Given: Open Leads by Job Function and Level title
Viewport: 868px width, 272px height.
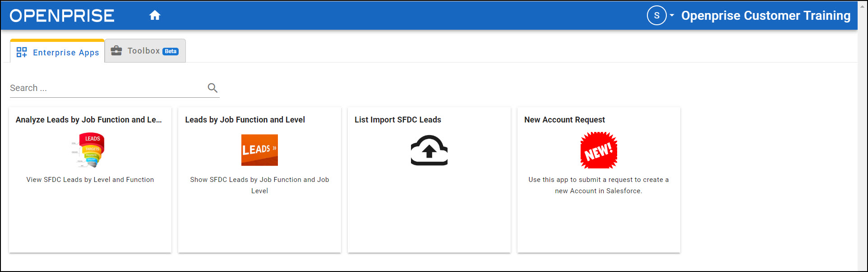Looking at the screenshot, I should (245, 120).
